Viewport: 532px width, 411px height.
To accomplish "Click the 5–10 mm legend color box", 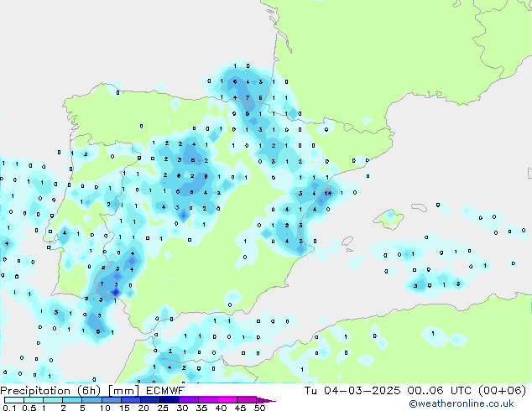I will tap(91, 400).
